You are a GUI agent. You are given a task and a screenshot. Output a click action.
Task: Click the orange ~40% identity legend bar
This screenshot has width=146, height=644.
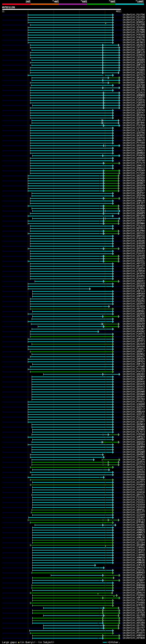pos(45,4)
